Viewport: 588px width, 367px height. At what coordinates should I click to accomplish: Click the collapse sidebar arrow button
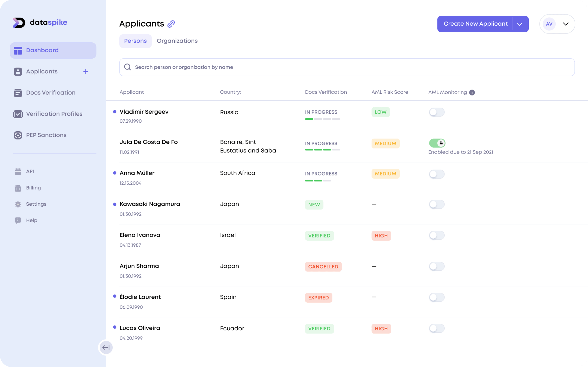point(106,348)
